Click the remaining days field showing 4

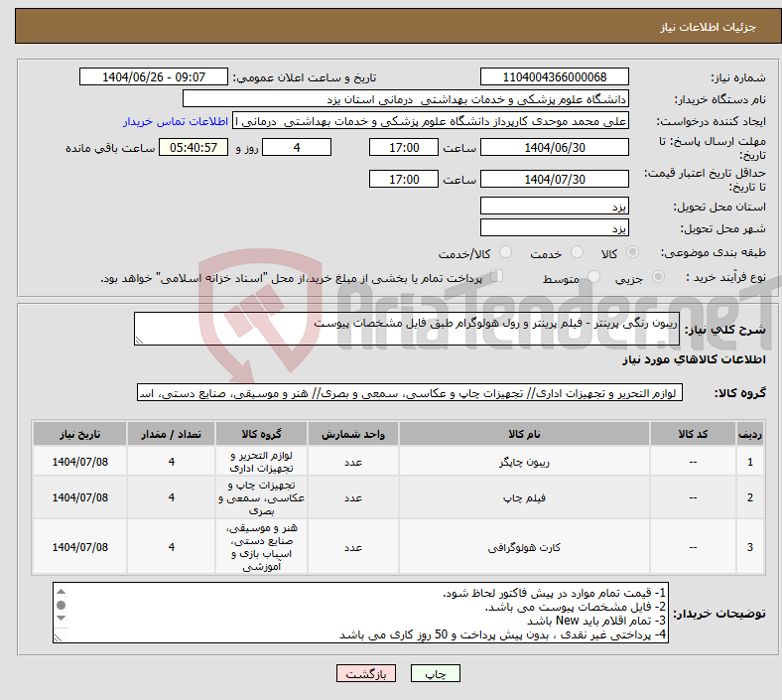(297, 148)
